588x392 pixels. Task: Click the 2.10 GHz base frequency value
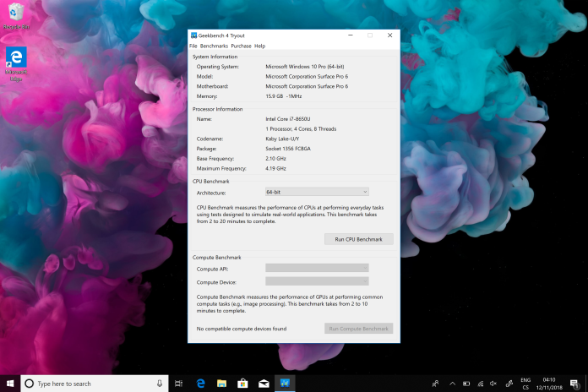[275, 158]
